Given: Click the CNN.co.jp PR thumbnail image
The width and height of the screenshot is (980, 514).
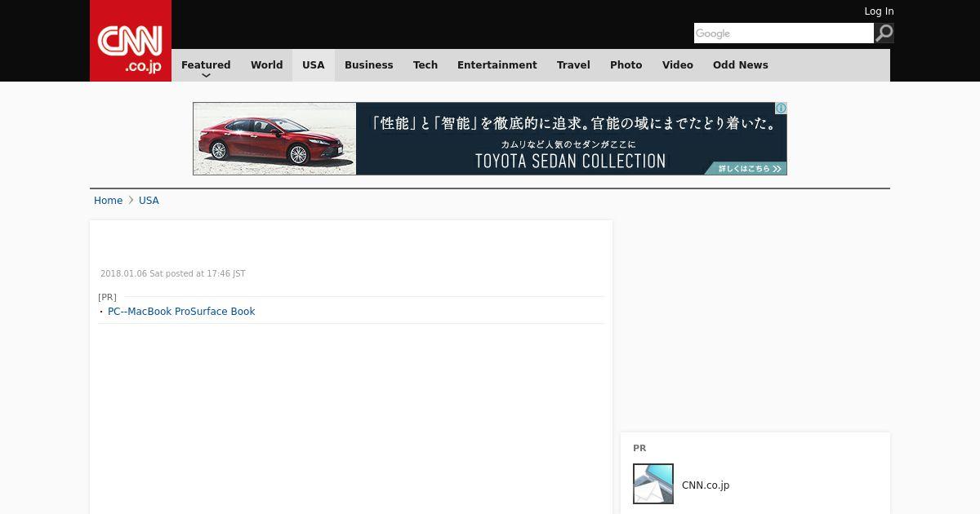Looking at the screenshot, I should [x=653, y=484].
